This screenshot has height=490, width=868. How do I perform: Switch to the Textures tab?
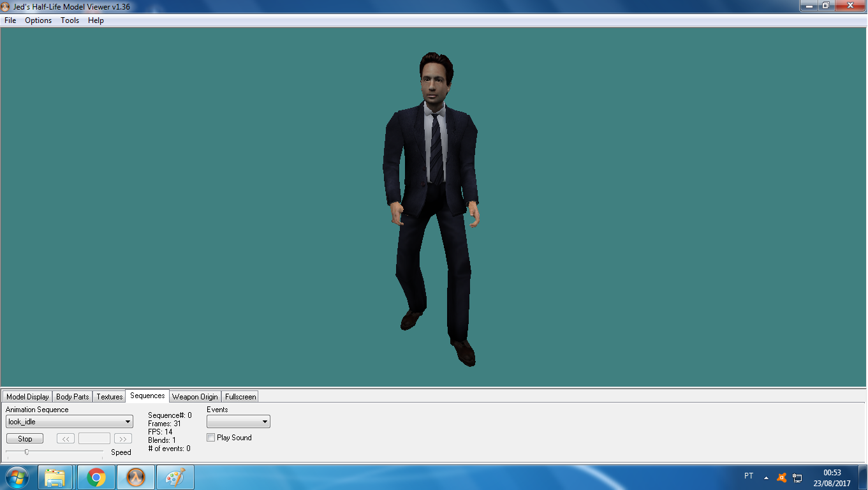pos(110,397)
